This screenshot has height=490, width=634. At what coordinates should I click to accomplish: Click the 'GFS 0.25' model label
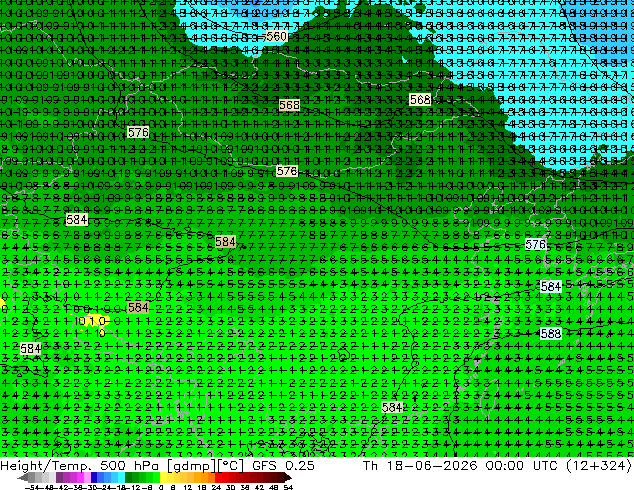[283, 465]
